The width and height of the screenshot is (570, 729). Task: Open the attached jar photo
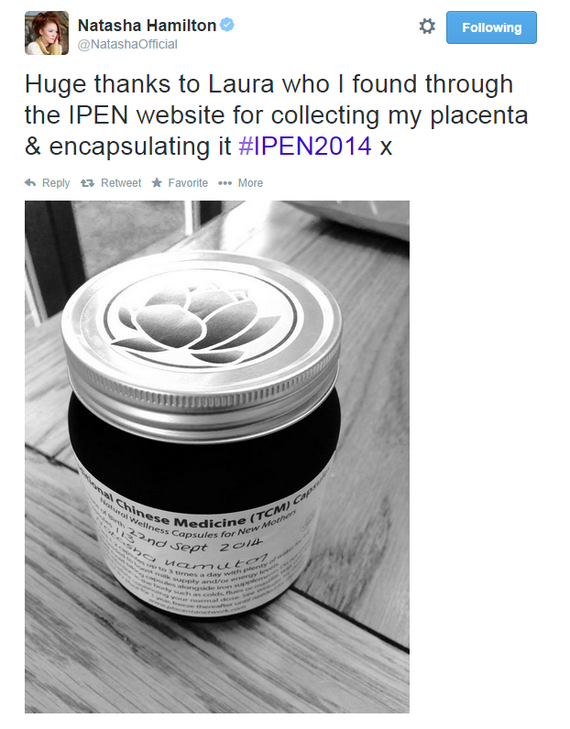click(217, 457)
